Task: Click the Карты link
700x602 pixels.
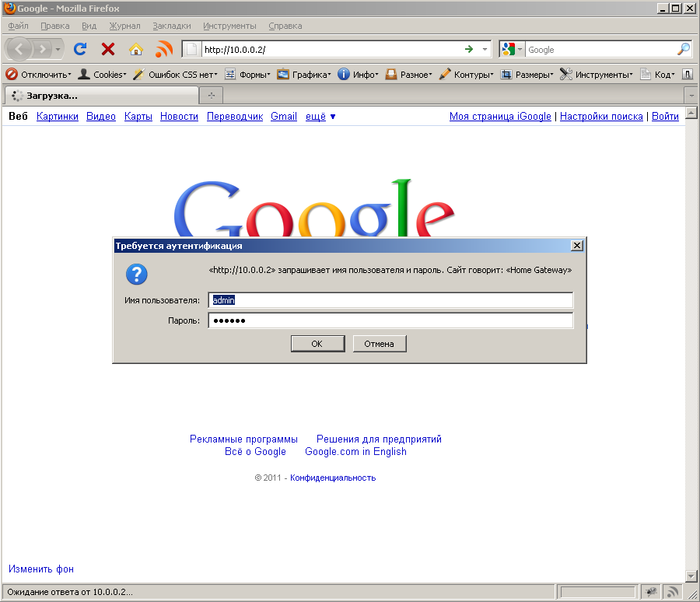Action: [x=138, y=117]
